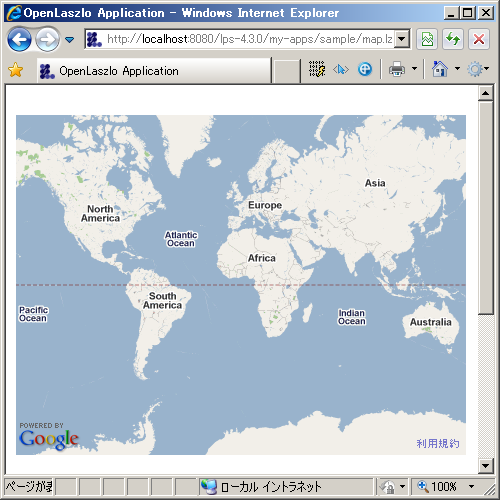Expand the print options dropdown arrow

(x=414, y=69)
